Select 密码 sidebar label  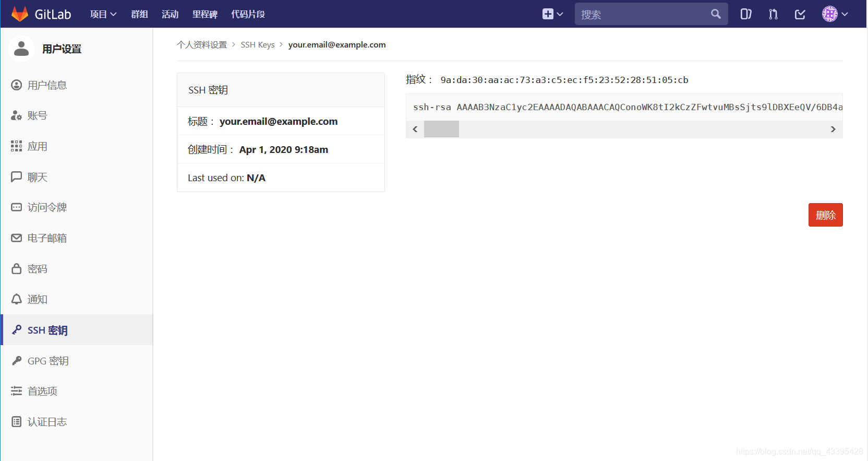pyautogui.click(x=38, y=269)
